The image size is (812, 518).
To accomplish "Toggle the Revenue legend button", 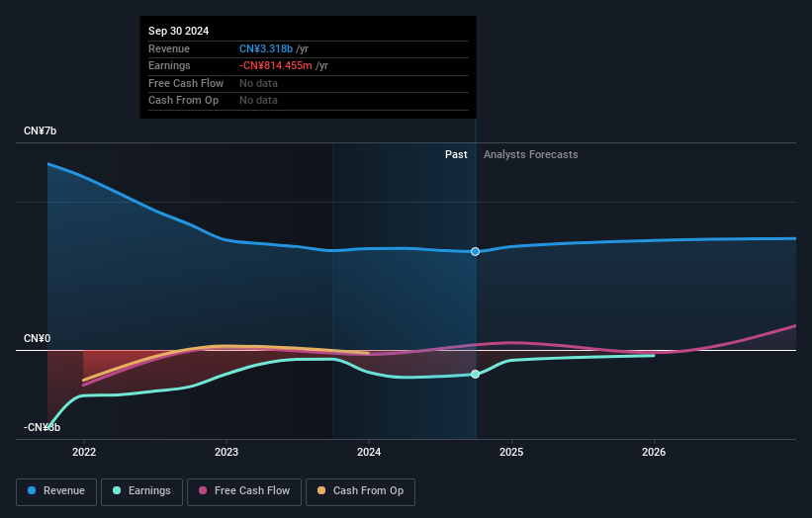I will 56,491.
